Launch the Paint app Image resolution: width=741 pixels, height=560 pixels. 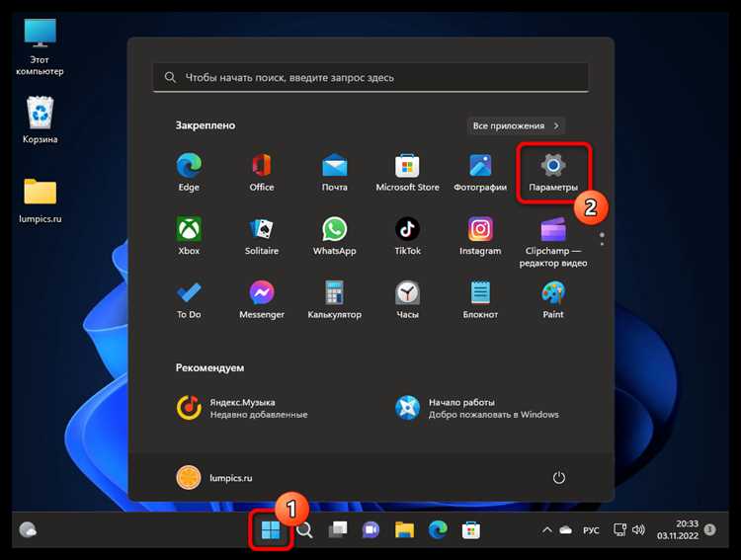(553, 299)
